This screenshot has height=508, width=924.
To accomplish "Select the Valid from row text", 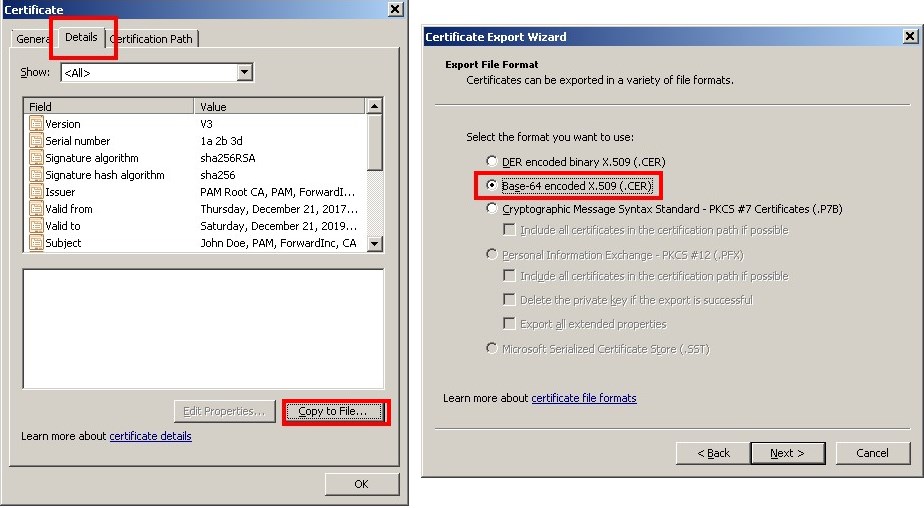I will (69, 209).
